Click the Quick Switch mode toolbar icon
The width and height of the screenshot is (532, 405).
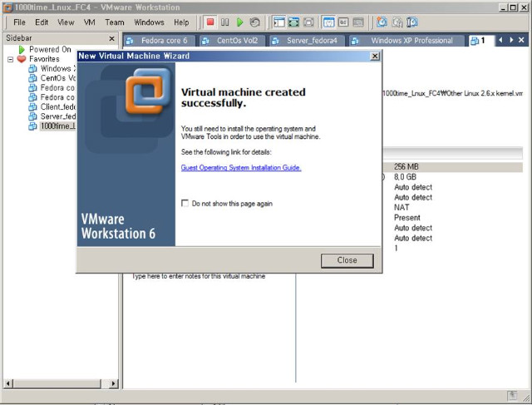click(308, 22)
